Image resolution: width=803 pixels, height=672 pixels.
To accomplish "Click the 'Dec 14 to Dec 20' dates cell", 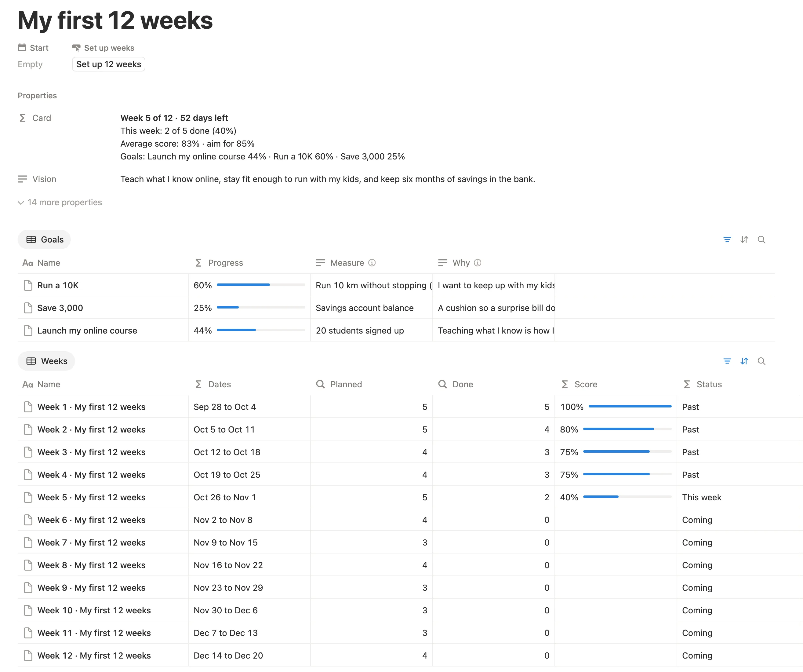I will click(249, 656).
